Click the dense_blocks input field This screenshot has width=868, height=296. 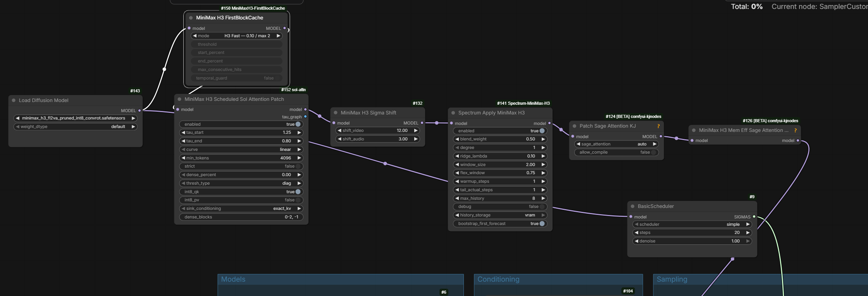pyautogui.click(x=241, y=217)
